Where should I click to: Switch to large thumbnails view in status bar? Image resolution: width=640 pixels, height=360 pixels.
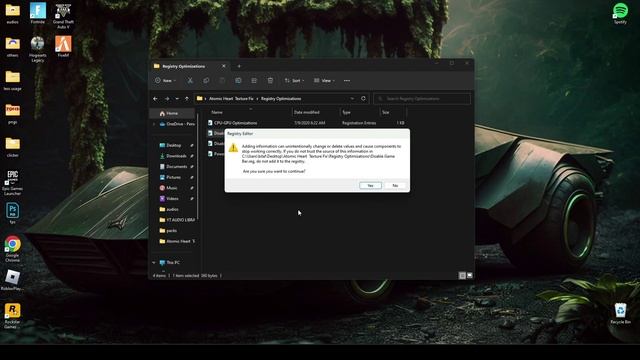[x=469, y=276]
